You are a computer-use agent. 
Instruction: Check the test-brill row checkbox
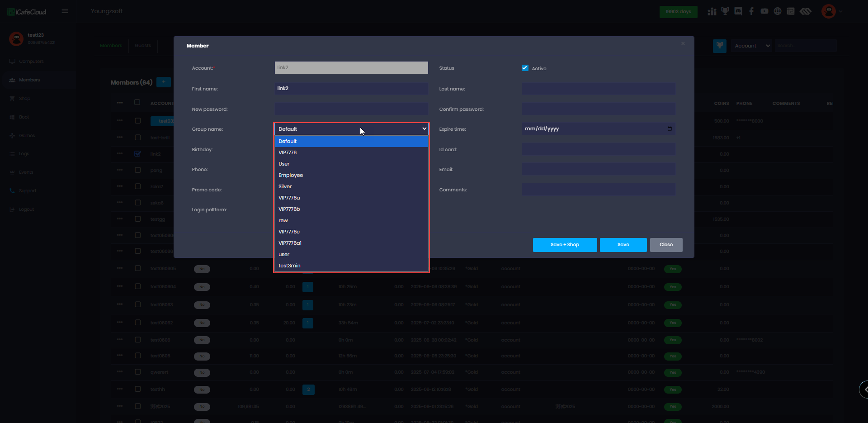[x=138, y=138]
